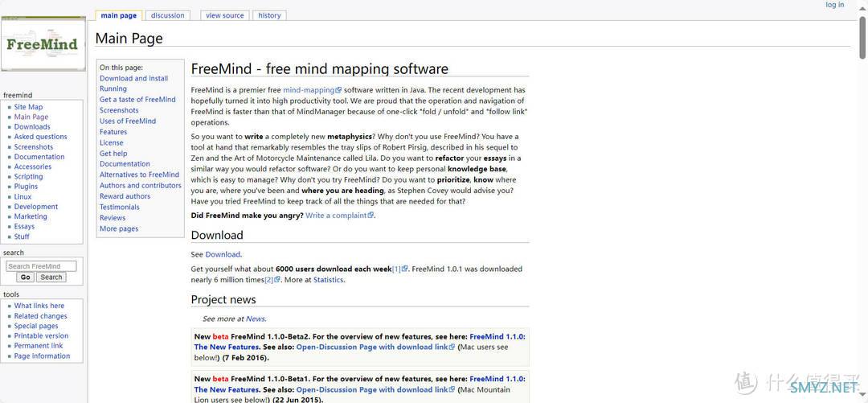
Task: Open Downloads in the sidebar navigation
Action: tap(32, 127)
